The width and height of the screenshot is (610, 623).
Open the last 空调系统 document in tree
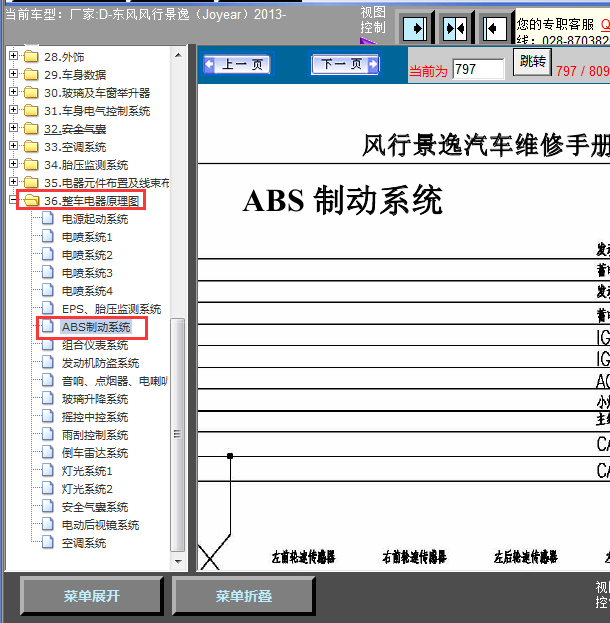tap(84, 543)
